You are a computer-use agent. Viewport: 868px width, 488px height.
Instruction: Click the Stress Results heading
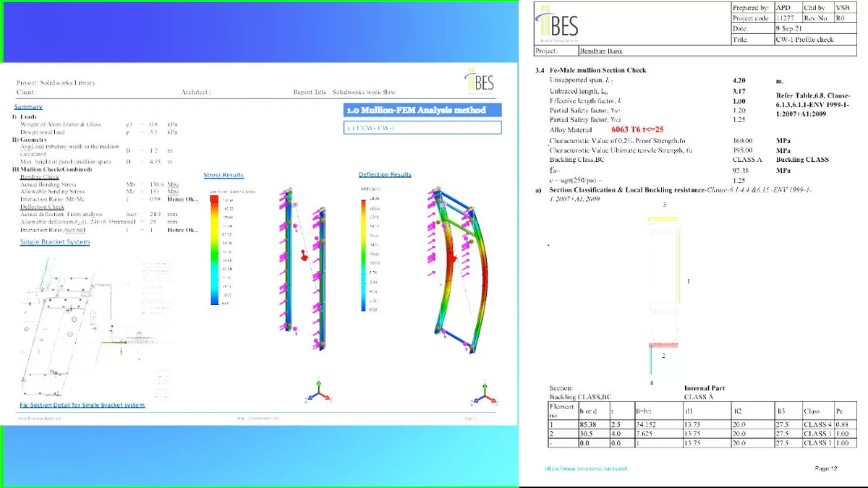(x=224, y=175)
